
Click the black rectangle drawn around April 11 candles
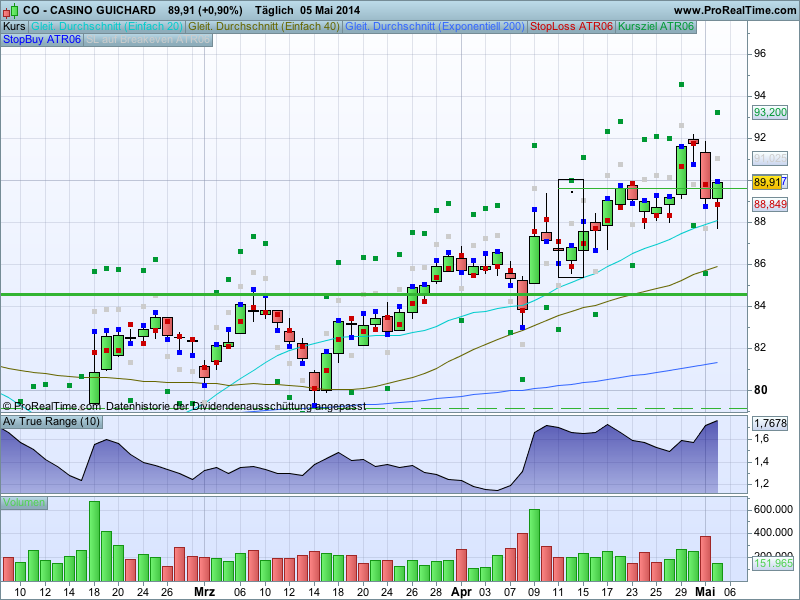571,229
